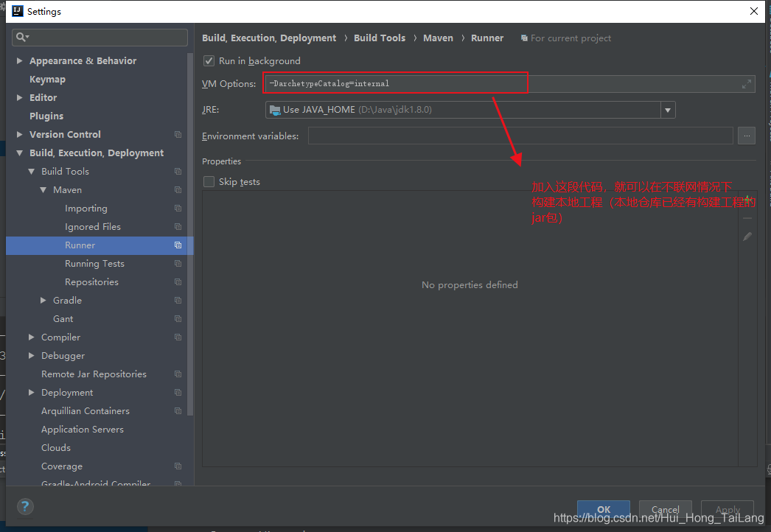Open Coverage settings page
Screen dimensions: 771x532
[62, 466]
